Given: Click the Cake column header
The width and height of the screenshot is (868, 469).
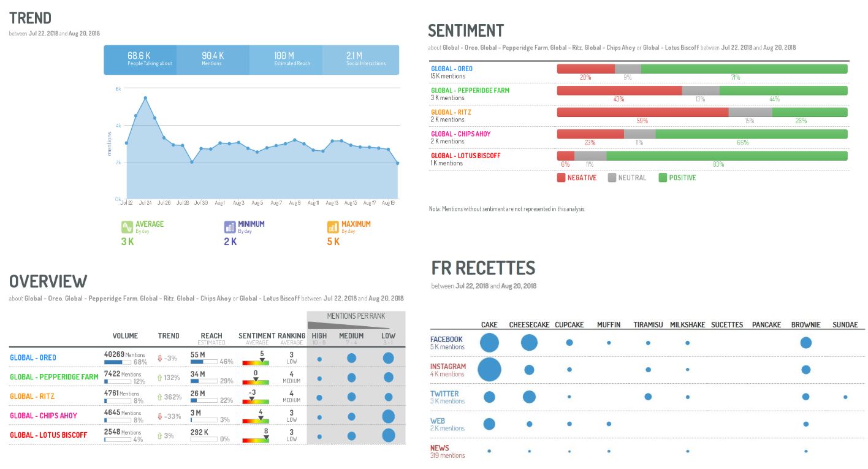Looking at the screenshot, I should click(489, 324).
